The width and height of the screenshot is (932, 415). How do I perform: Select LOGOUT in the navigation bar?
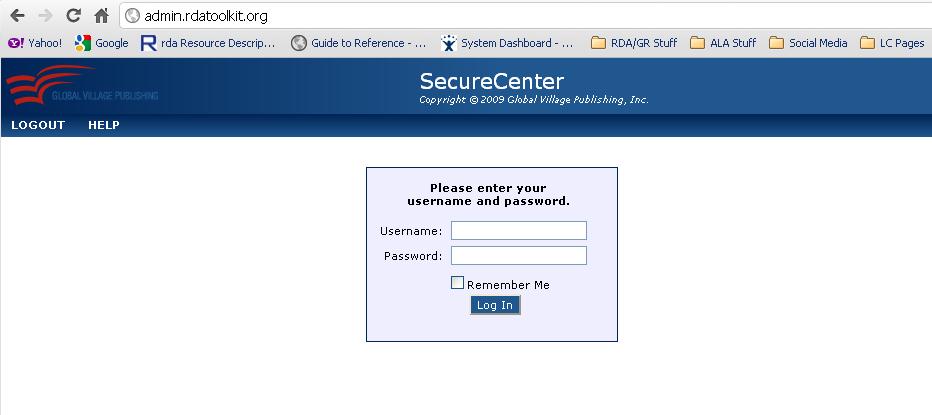point(38,125)
